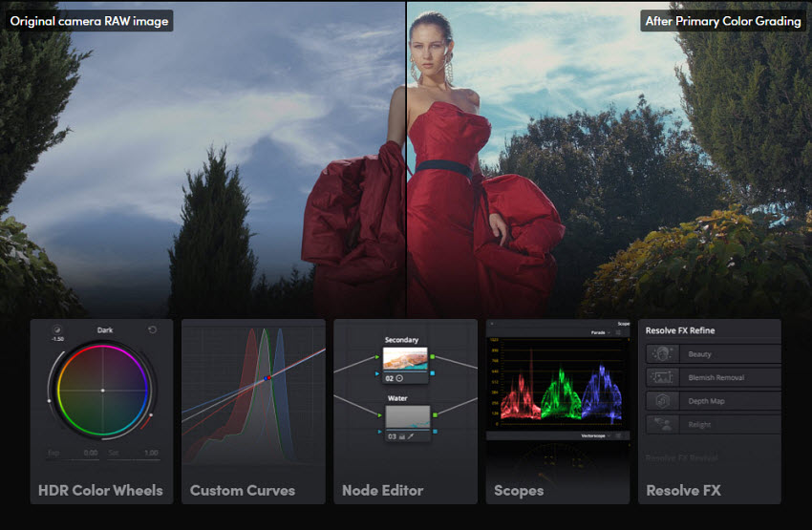The height and width of the screenshot is (530, 812).
Task: Click the Sat value field showing 1.00
Action: [x=151, y=453]
